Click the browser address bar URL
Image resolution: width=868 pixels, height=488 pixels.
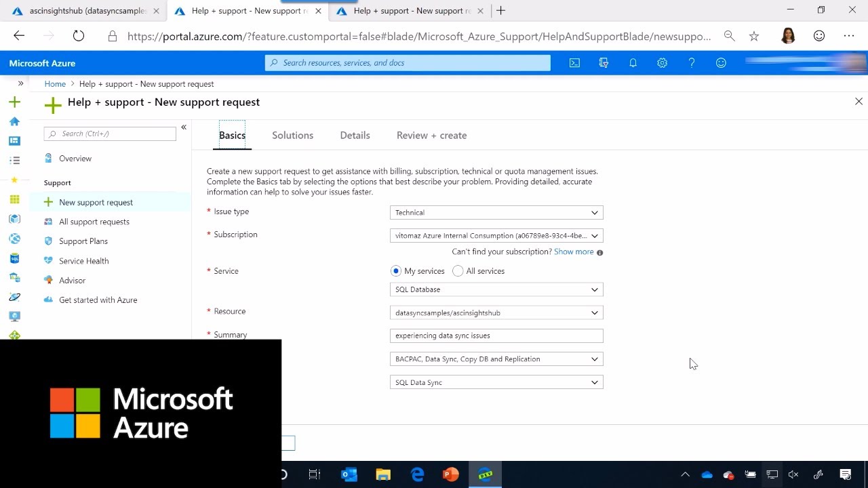coord(419,37)
